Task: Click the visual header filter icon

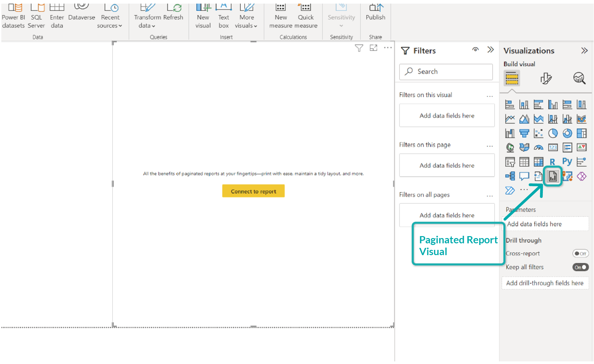Action: [359, 48]
